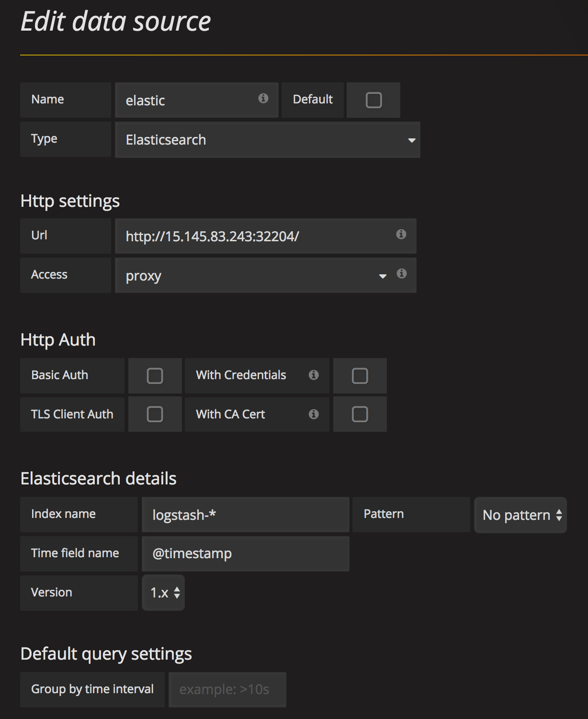The height and width of the screenshot is (719, 588).
Task: Click the Http Auth heading
Action: click(58, 339)
